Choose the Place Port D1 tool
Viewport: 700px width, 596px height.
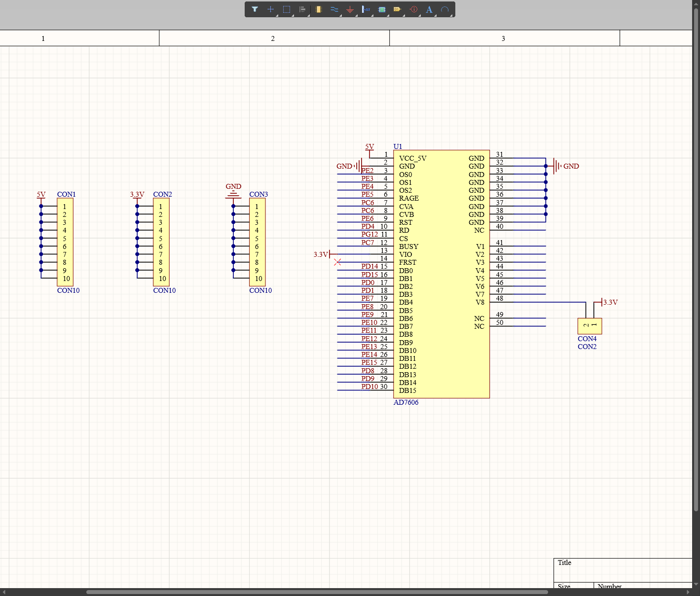coord(398,9)
